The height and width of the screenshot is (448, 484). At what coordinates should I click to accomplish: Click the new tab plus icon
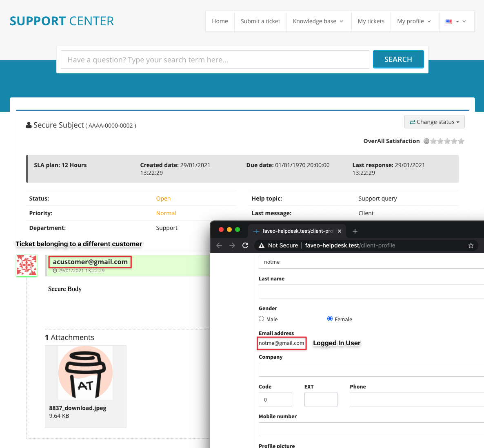[x=355, y=231]
